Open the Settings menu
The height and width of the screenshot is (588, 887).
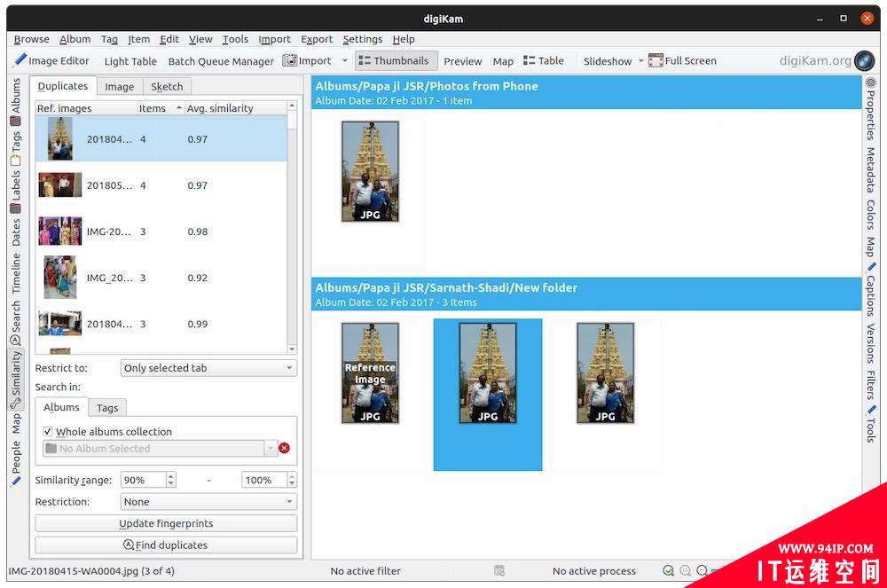pos(363,39)
